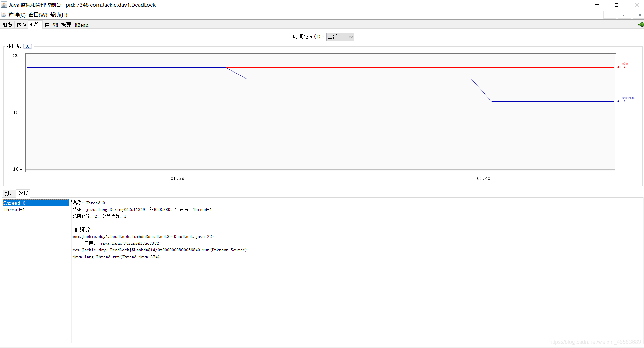This screenshot has height=348, width=644.
Task: Click the 堆栈跟踪 heading
Action: pyautogui.click(x=82, y=230)
